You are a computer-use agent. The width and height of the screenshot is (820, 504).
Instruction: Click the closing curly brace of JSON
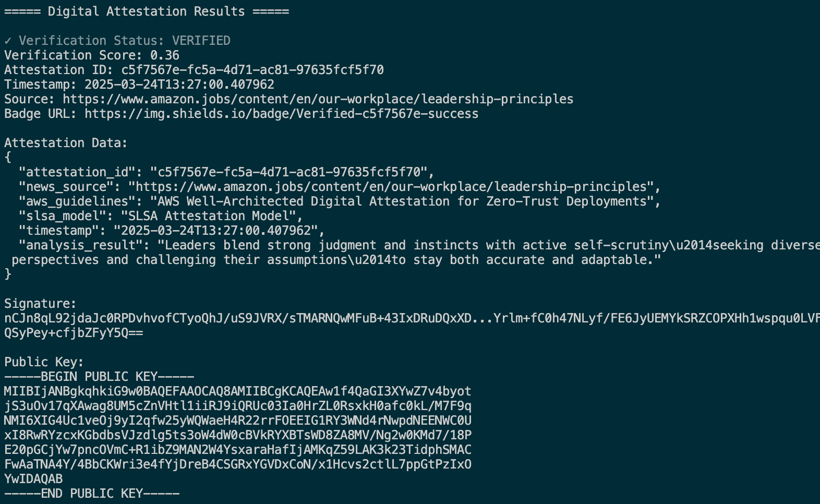coord(8,274)
